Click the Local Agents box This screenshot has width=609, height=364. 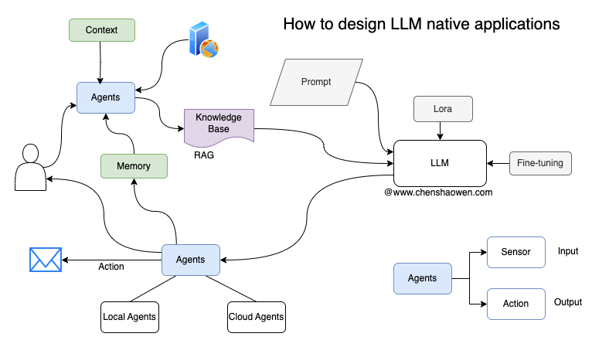[x=130, y=317]
